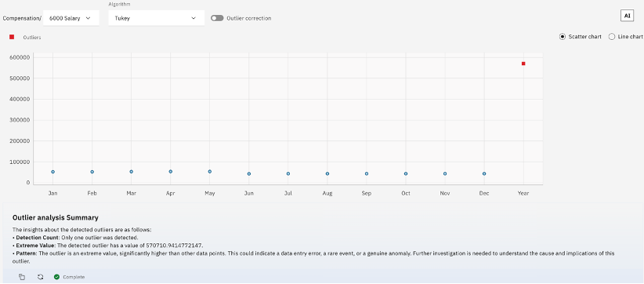Click the 100000 y-axis label

(19, 162)
